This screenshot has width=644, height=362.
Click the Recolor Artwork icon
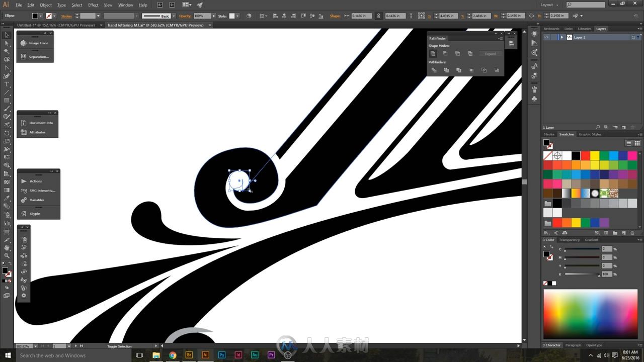click(x=249, y=16)
